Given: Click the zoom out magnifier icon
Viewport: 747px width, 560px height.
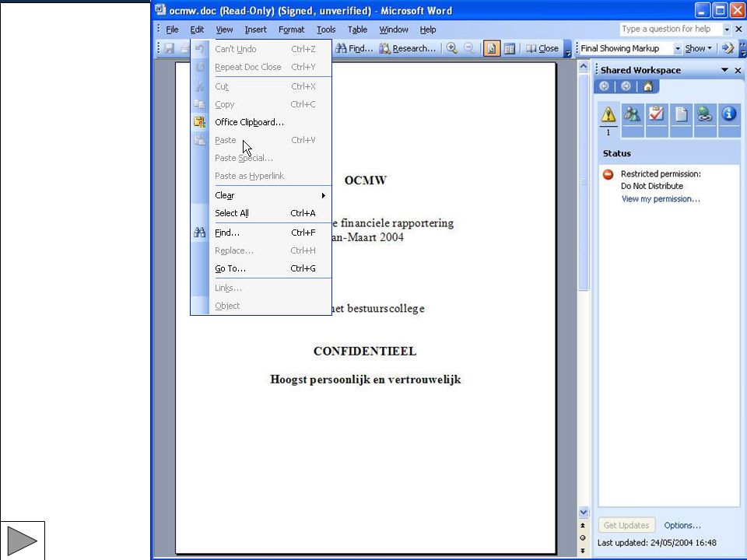Looking at the screenshot, I should click(x=469, y=48).
